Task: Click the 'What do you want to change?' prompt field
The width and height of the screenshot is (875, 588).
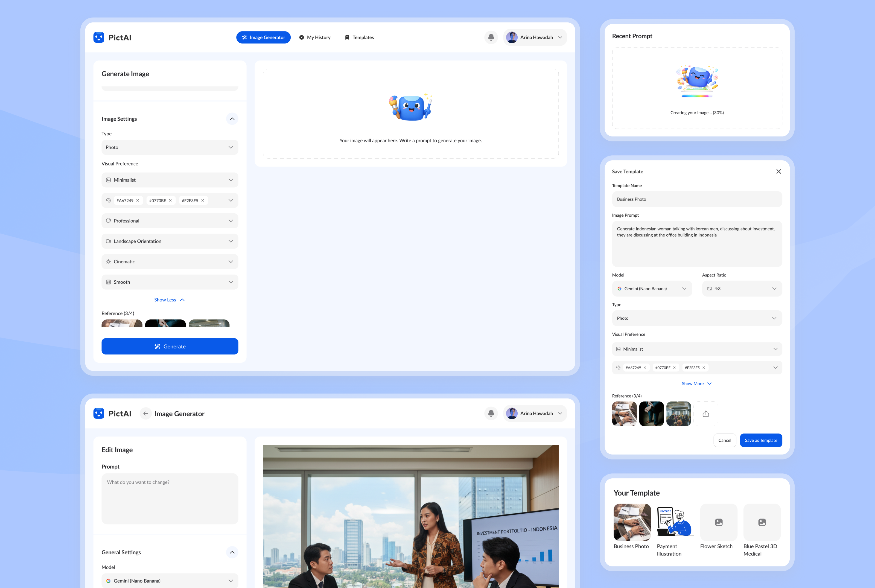Action: (x=170, y=498)
